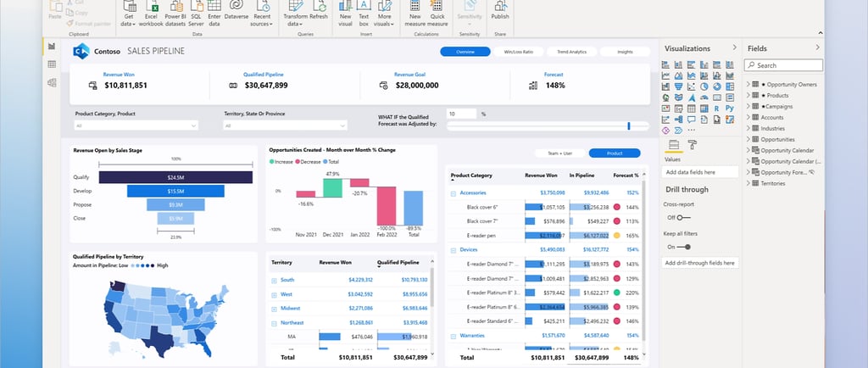Open Power BI datasets

[175, 14]
